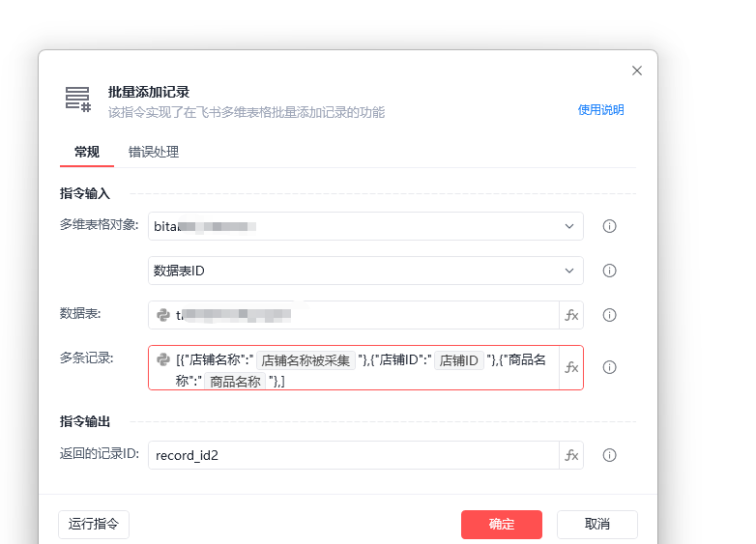Expand the 多维表格对象 dropdown
This screenshot has width=756, height=544.
point(569,226)
